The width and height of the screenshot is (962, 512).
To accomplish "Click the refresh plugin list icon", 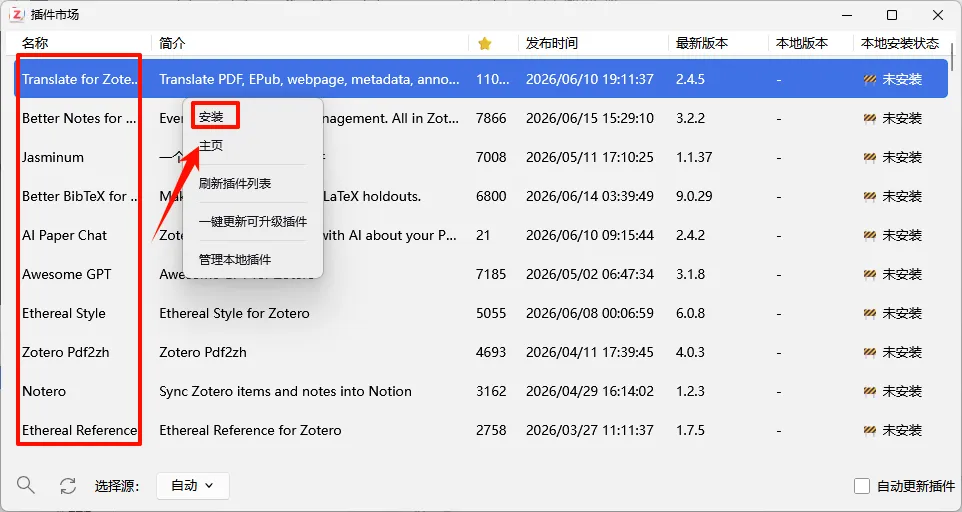I will point(67,486).
